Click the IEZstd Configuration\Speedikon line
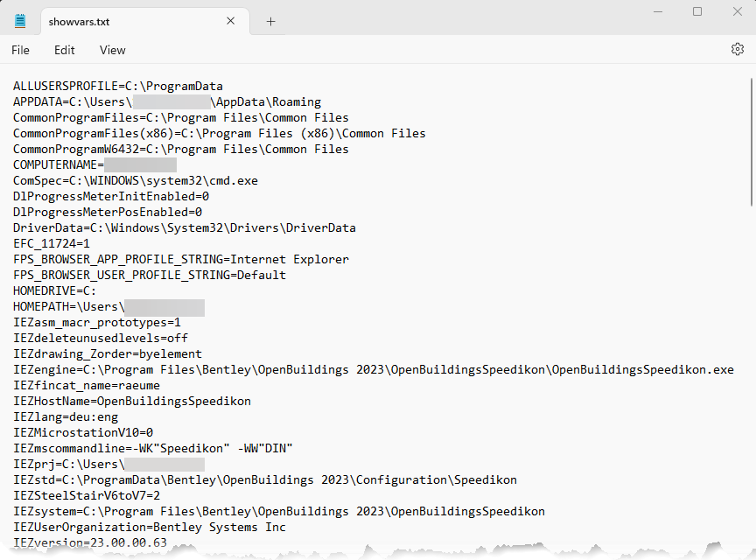Screen dimensions: 756x560 coord(265,479)
